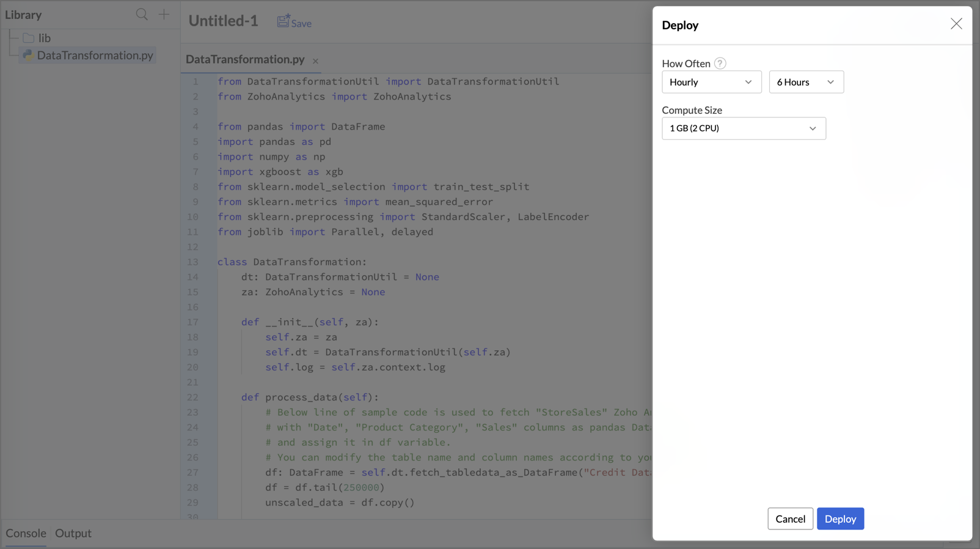Click 'unscaled_data = df.copy()' line
The height and width of the screenshot is (549, 980).
point(340,503)
